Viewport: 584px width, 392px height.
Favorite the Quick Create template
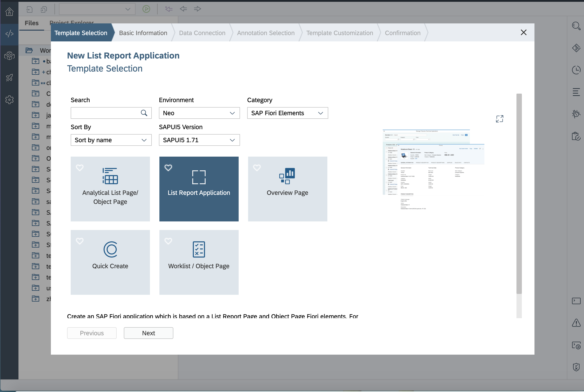click(x=80, y=241)
